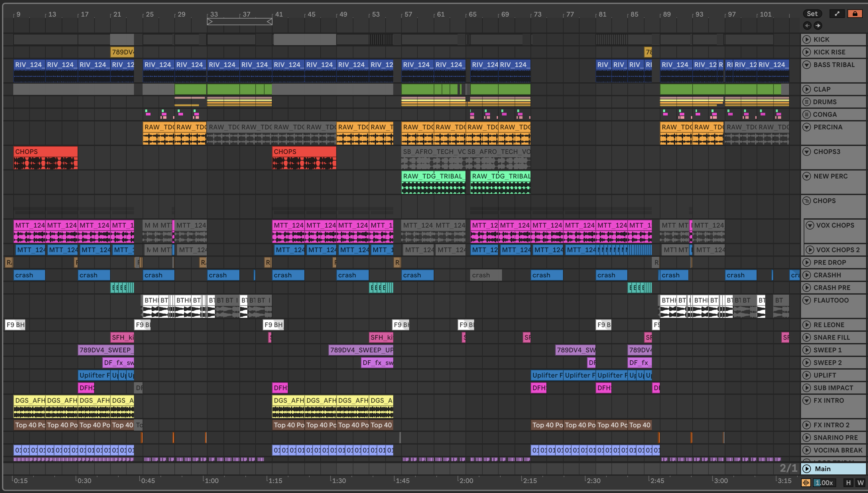This screenshot has width=868, height=493.
Task: Jump to next locator arrow
Action: pos(818,26)
